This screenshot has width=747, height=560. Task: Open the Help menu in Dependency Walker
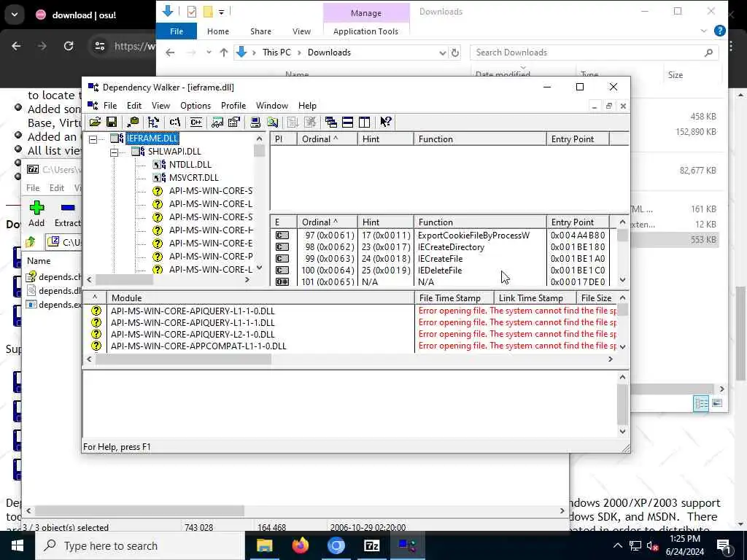(x=307, y=106)
